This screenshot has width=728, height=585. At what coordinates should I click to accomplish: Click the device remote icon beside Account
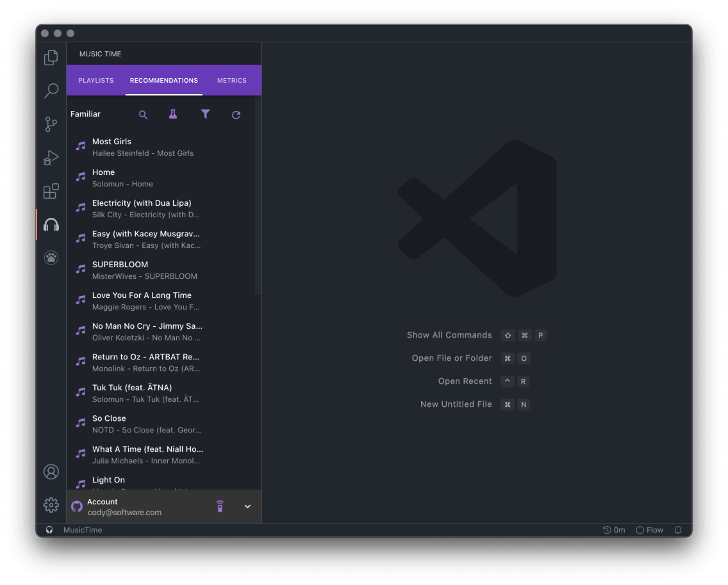tap(220, 506)
